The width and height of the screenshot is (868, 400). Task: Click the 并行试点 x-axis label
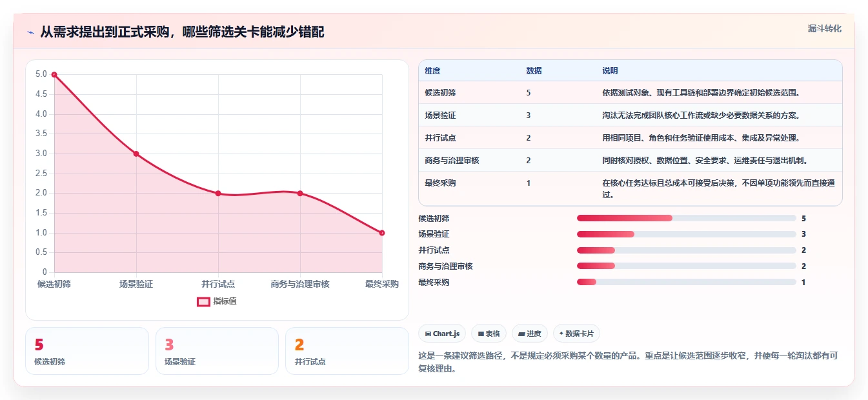click(218, 284)
